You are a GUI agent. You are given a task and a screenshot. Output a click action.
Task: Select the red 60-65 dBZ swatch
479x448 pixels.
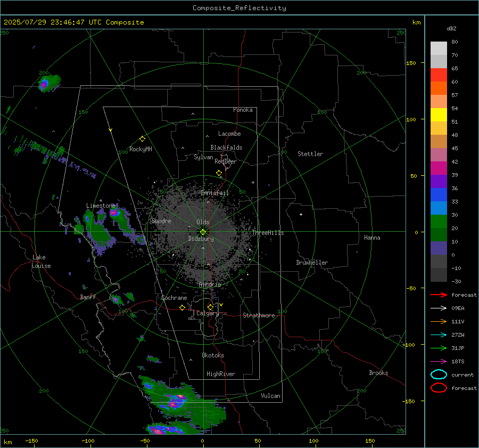(439, 75)
